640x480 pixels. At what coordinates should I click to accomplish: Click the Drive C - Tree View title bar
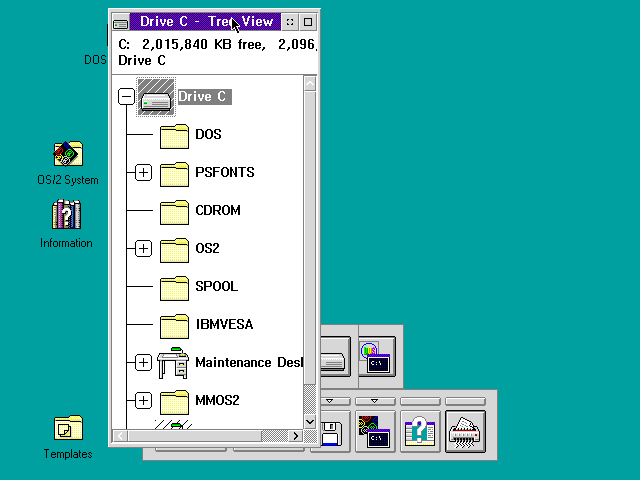pos(205,22)
